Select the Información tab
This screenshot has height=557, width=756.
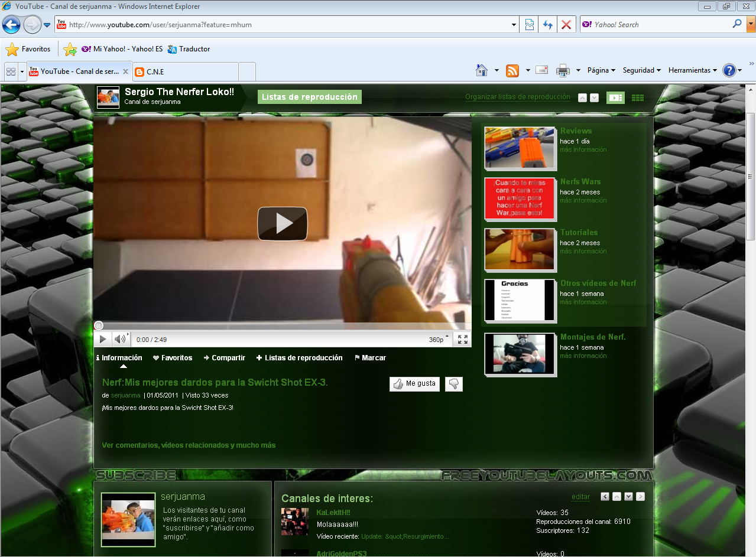pyautogui.click(x=119, y=357)
